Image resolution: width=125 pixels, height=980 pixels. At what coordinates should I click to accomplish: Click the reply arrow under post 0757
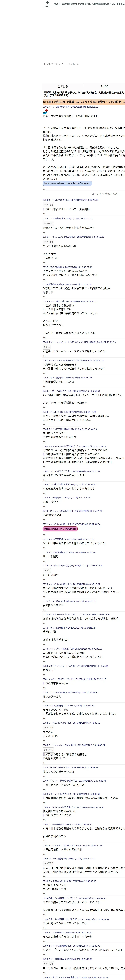pos(44,280)
